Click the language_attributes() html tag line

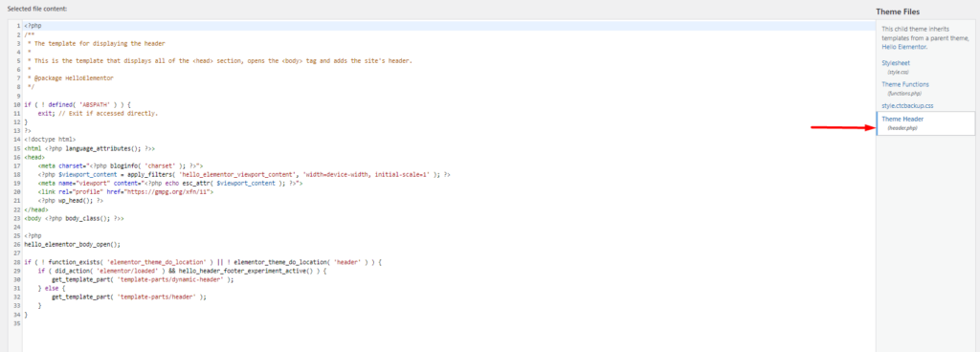(89, 148)
